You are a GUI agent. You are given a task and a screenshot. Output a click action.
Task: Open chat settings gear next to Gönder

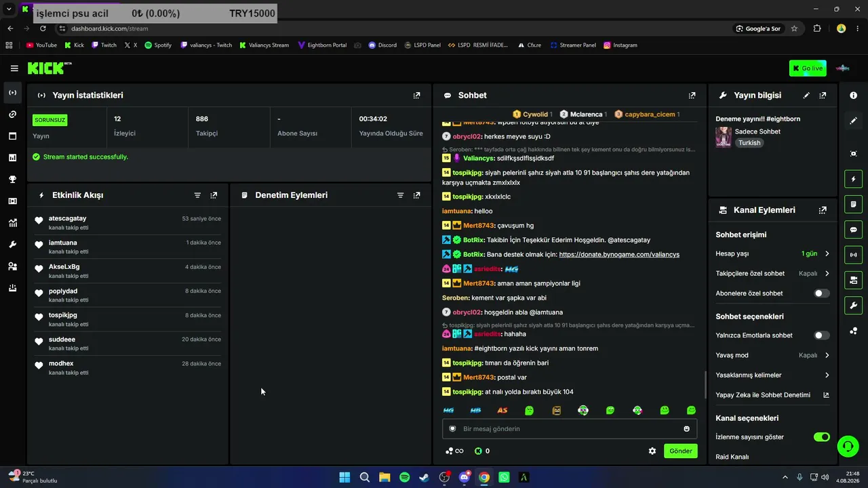coord(652,451)
